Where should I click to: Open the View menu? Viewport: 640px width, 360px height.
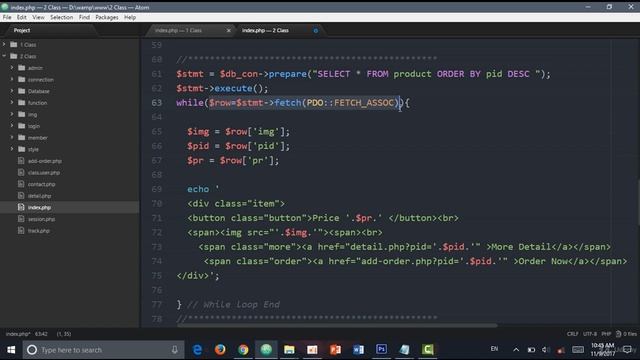click(x=38, y=17)
